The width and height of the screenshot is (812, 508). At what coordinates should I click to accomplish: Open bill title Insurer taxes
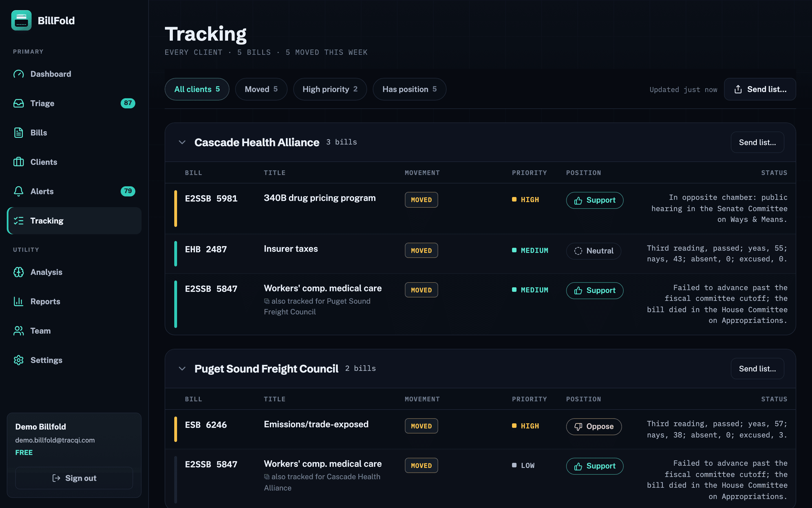291,249
